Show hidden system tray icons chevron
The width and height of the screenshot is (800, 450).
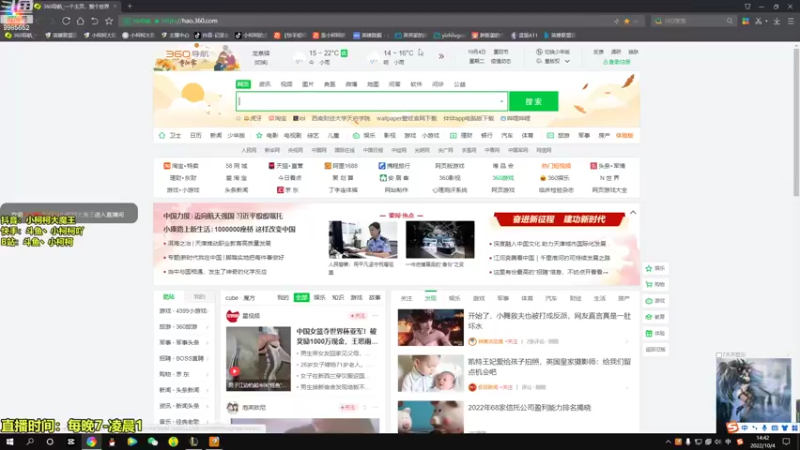(x=668, y=442)
